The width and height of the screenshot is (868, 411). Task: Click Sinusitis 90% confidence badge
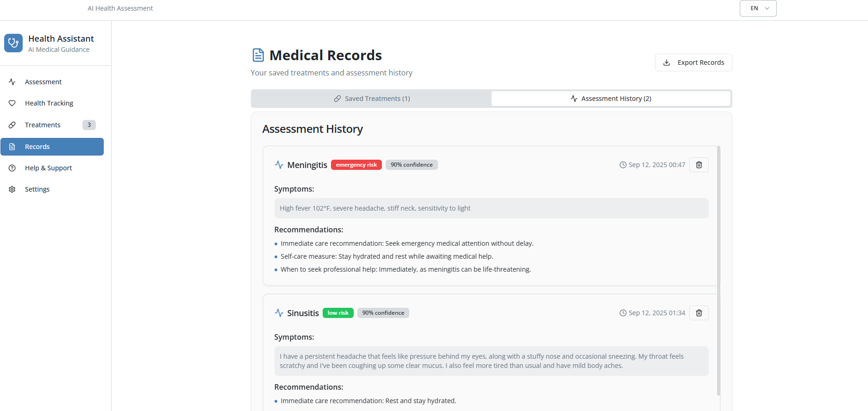tap(383, 313)
